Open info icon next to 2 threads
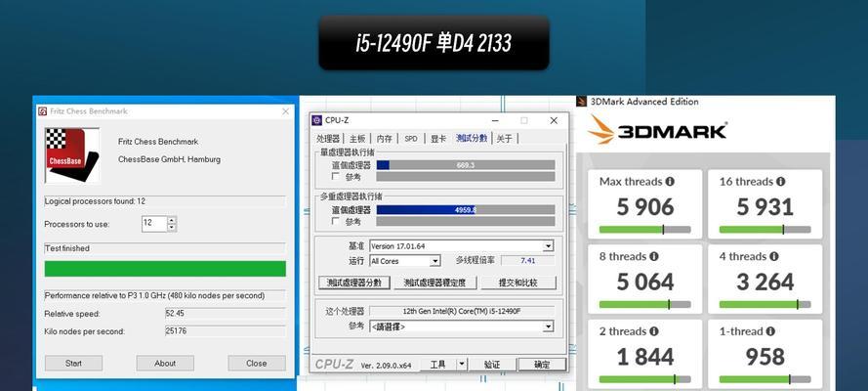This screenshot has width=868, height=391. click(654, 331)
